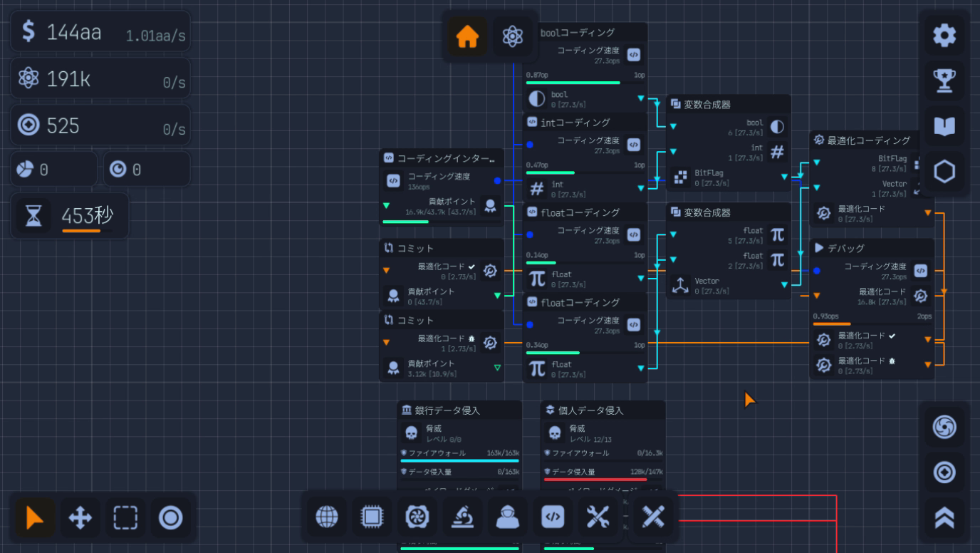Open the trophy achievements button
The image size is (980, 553).
[x=944, y=81]
